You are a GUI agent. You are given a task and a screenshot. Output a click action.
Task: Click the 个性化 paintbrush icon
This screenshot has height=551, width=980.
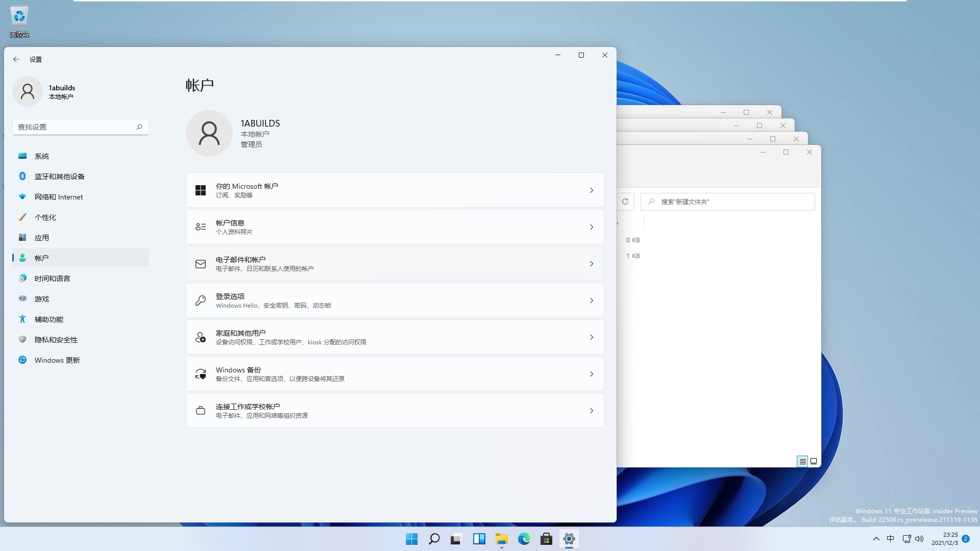coord(22,217)
